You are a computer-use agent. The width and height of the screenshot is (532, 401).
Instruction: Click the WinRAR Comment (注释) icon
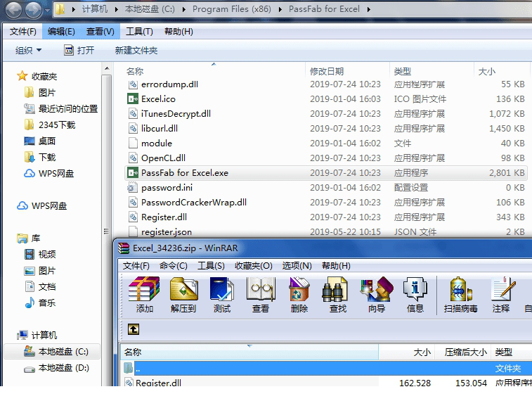point(502,290)
